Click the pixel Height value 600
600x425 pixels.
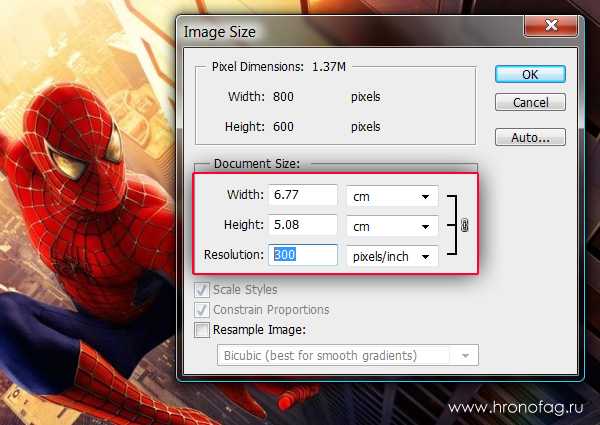pos(283,127)
